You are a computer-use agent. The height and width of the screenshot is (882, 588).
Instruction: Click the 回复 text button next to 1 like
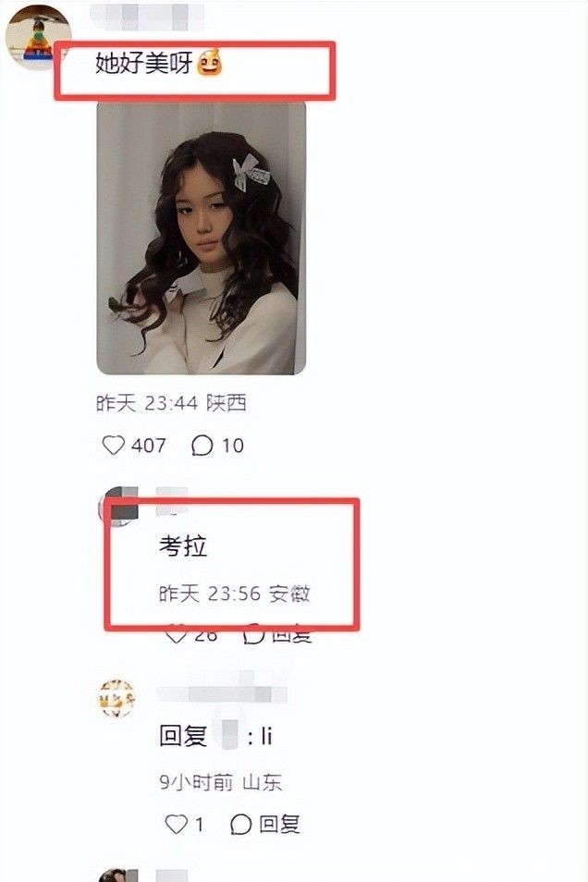coord(279,824)
